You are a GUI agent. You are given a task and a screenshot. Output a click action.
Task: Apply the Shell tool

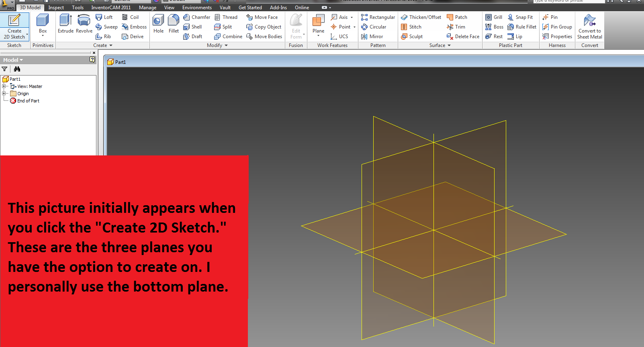(x=192, y=27)
